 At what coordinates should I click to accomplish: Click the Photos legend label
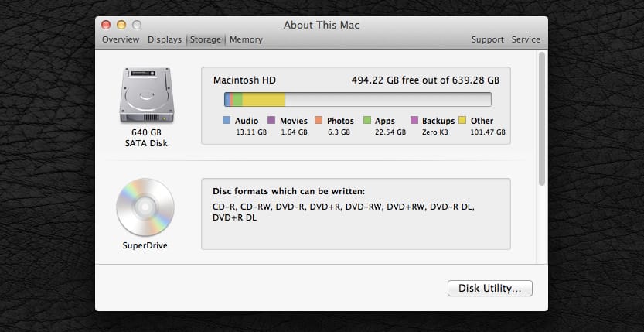pyautogui.click(x=340, y=121)
